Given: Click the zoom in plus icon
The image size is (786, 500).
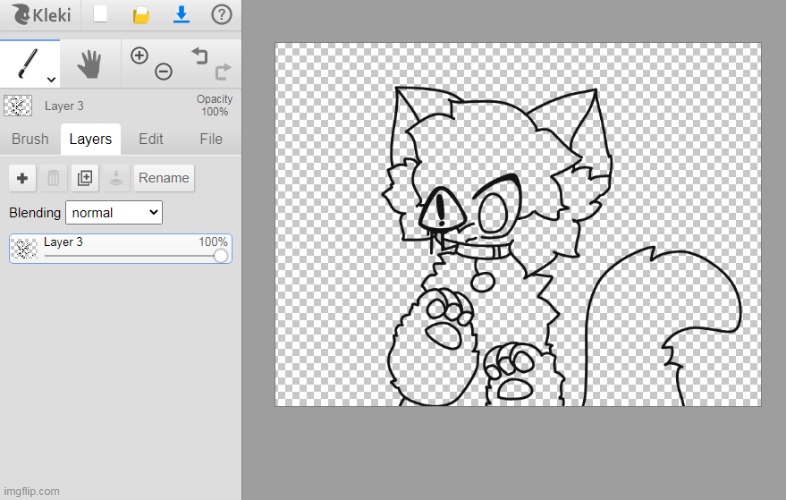Looking at the screenshot, I should coord(139,56).
